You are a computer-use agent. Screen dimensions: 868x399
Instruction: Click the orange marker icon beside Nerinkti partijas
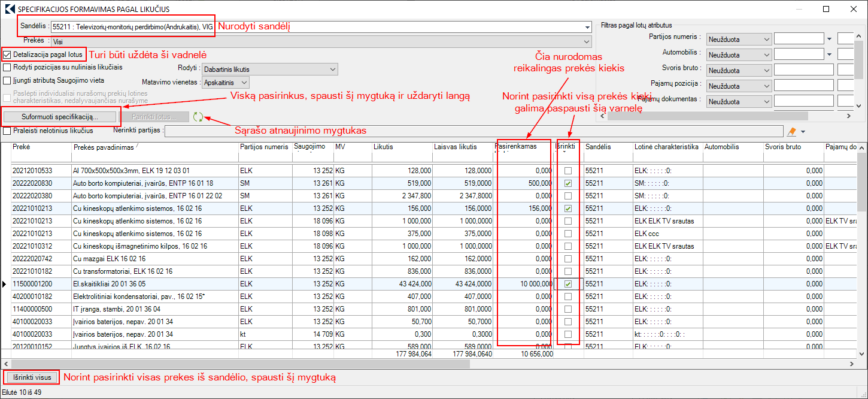pyautogui.click(x=792, y=131)
